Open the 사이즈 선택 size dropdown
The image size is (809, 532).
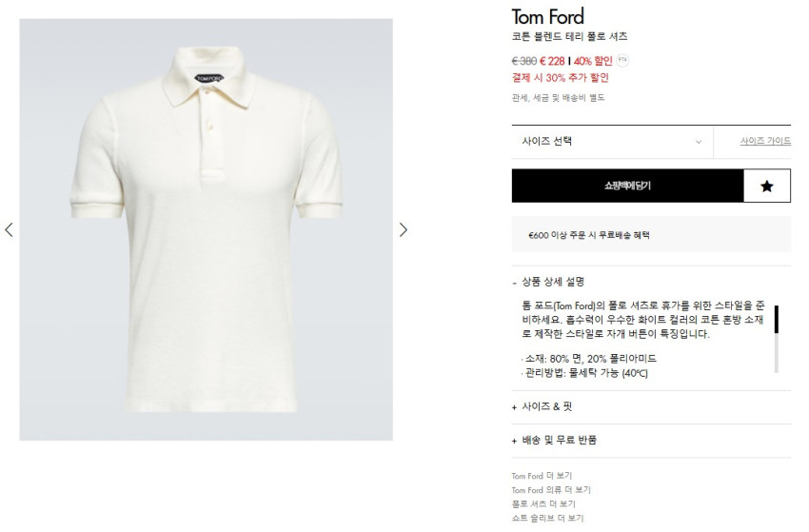[611, 142]
